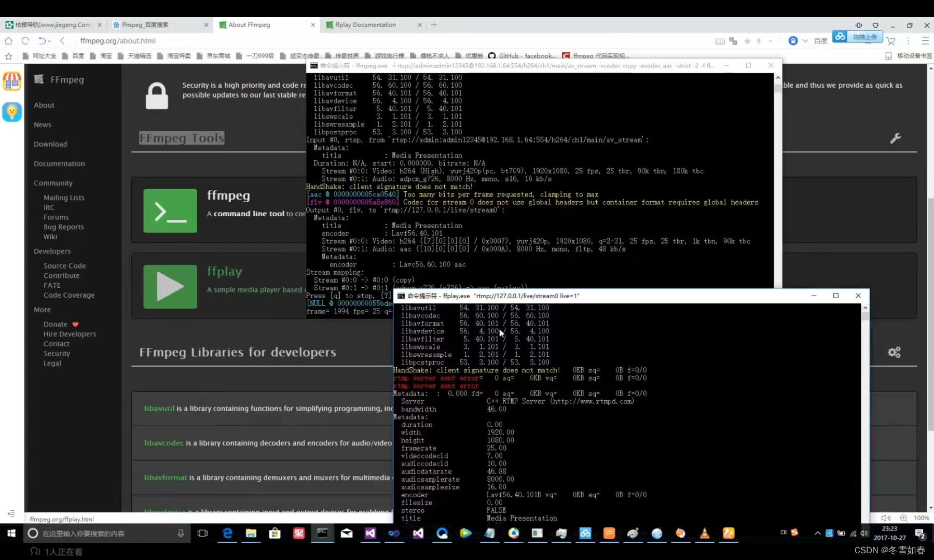Open VLC cone icon on taskbar
The image size is (934, 560).
click(x=704, y=533)
